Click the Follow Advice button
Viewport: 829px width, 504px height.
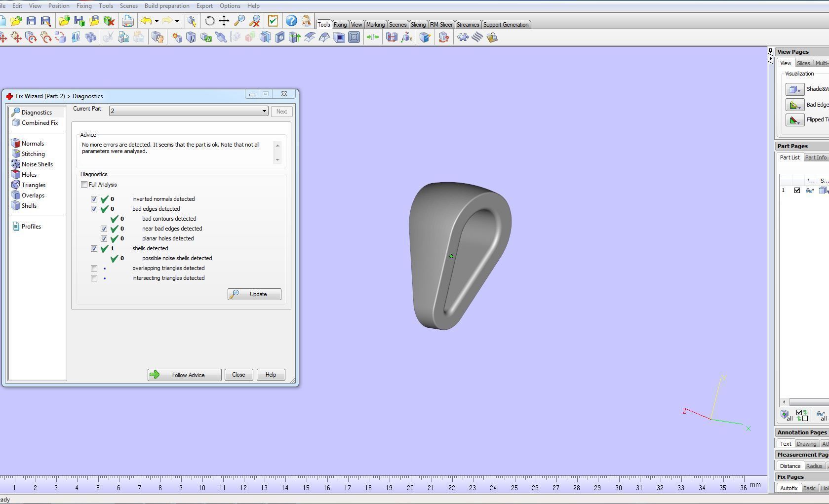(x=184, y=375)
